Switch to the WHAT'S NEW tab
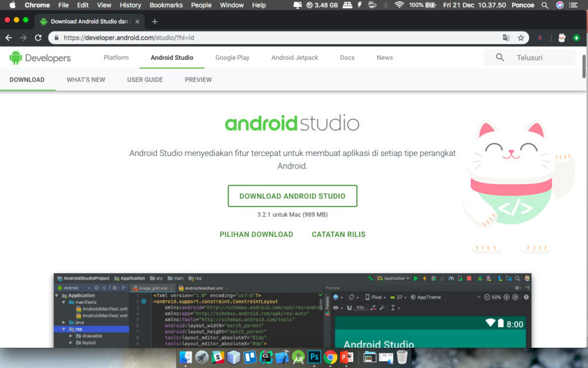 pos(86,79)
